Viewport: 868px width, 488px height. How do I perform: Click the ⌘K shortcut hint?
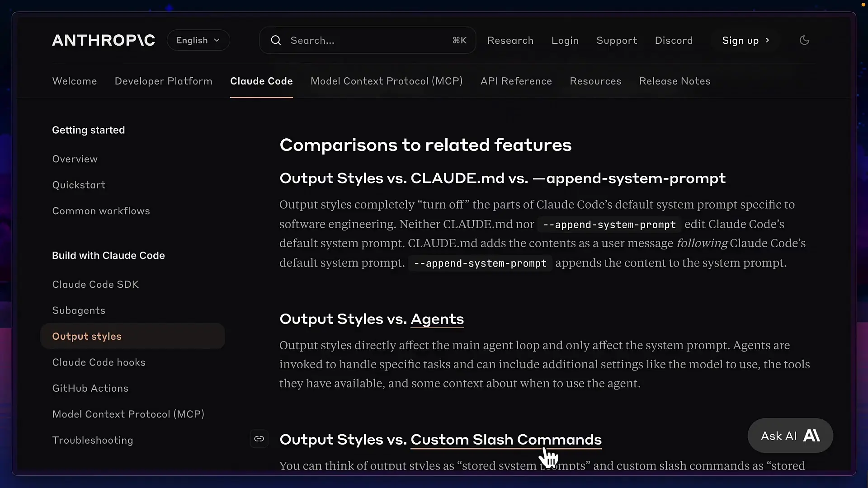pyautogui.click(x=459, y=40)
